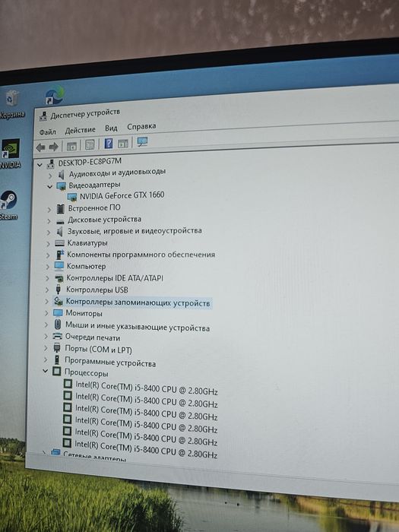Open Microsoft Edge desktop shortcut

click(55, 95)
